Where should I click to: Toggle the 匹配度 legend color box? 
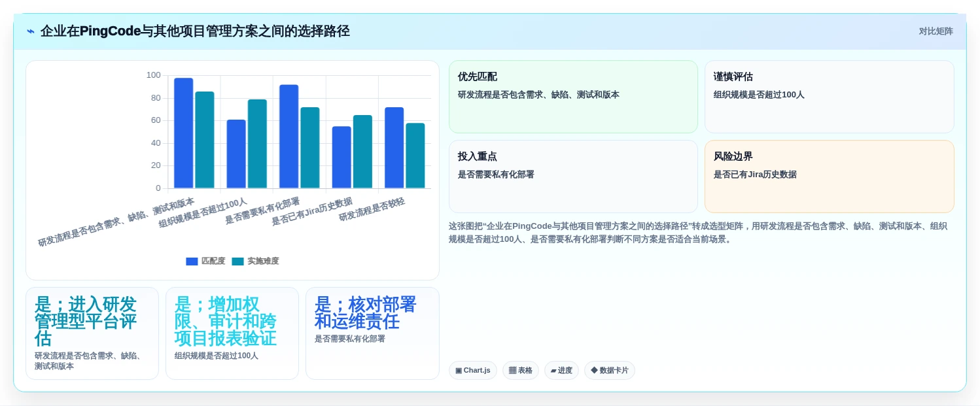[x=192, y=262]
